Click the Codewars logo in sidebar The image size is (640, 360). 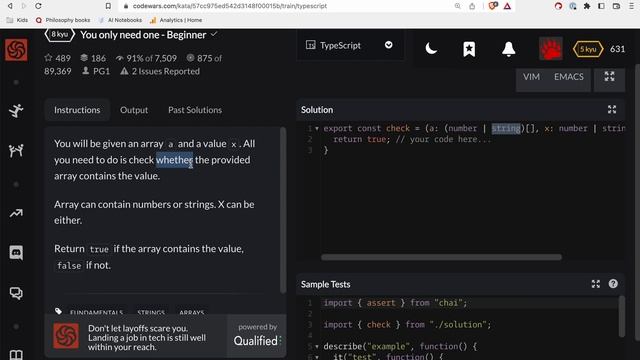point(16,50)
